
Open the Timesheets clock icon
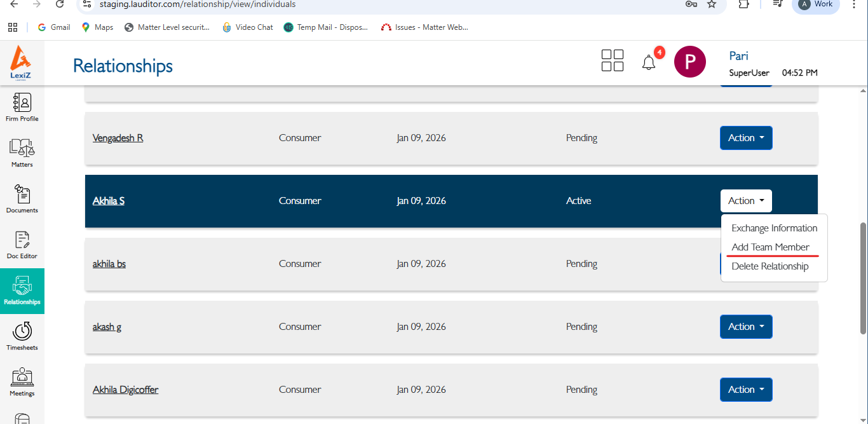[x=22, y=336]
